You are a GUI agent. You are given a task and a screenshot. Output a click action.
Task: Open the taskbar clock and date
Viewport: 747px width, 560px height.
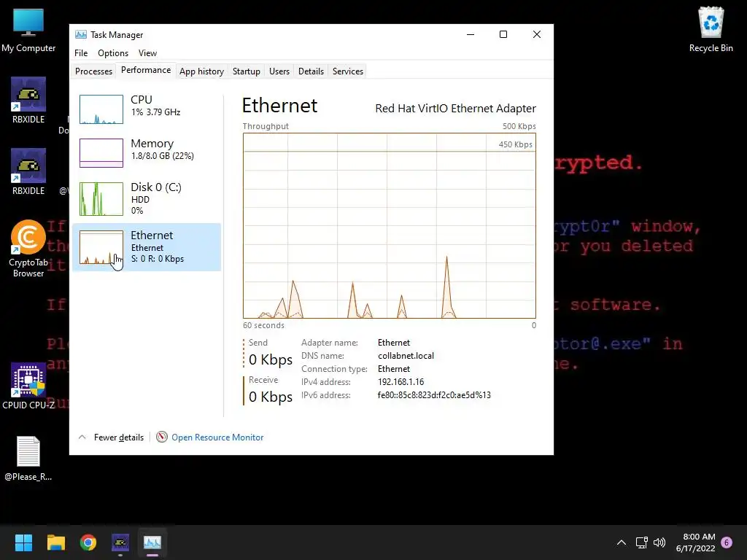tap(695, 542)
